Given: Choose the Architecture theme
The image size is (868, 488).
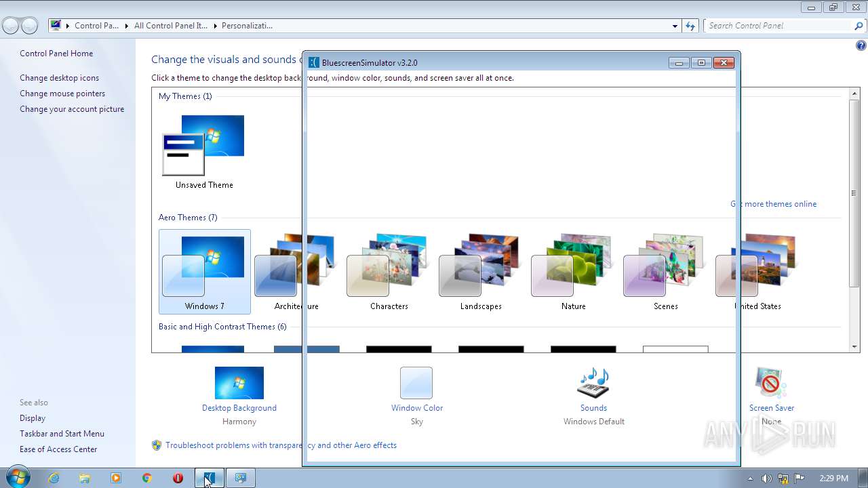Looking at the screenshot, I should [296, 271].
